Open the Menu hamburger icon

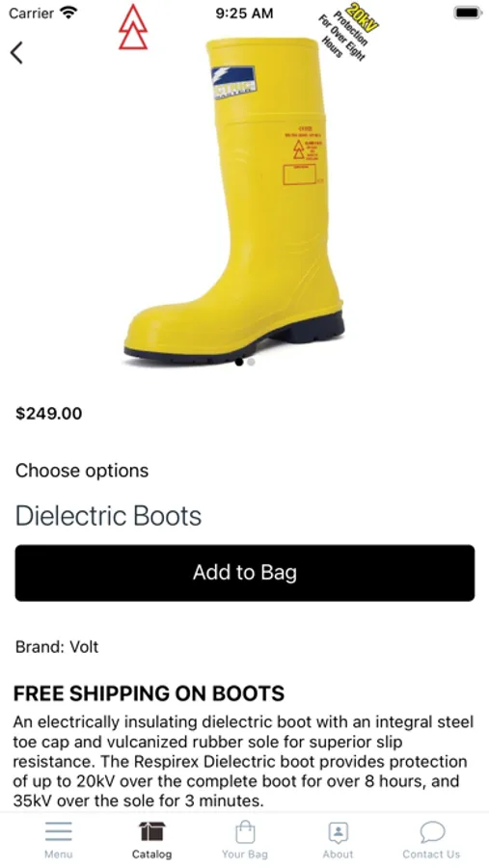click(58, 831)
